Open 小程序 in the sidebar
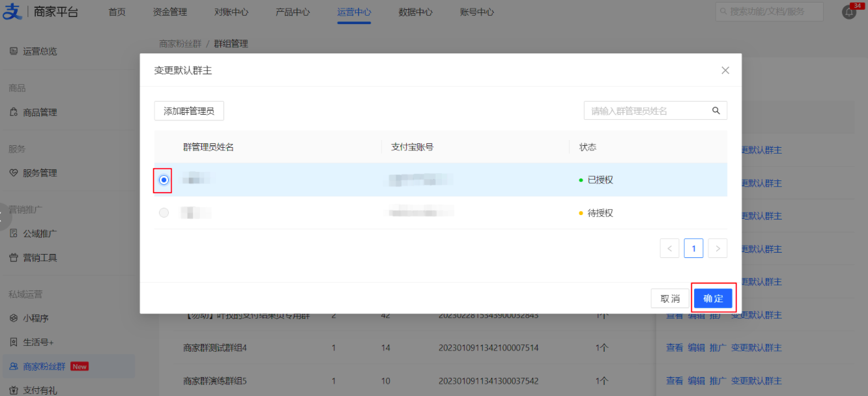Image resolution: width=868 pixels, height=396 pixels. (x=35, y=318)
